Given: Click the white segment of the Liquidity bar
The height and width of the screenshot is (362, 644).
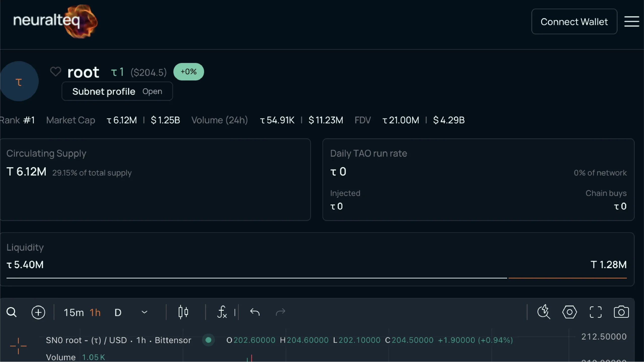Looking at the screenshot, I should pos(257,278).
